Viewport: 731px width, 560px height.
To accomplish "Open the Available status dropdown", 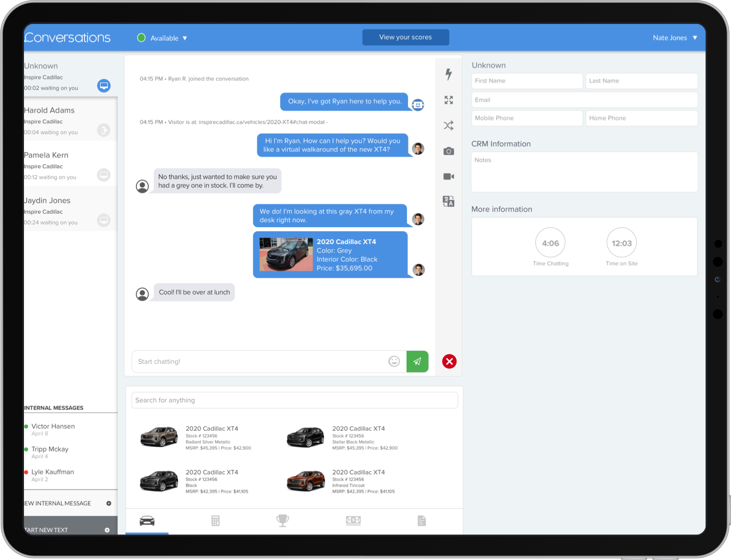I will tap(162, 38).
